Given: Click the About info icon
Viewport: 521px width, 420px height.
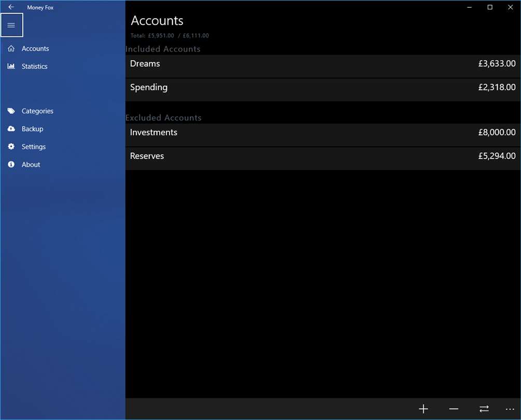Looking at the screenshot, I should point(11,164).
